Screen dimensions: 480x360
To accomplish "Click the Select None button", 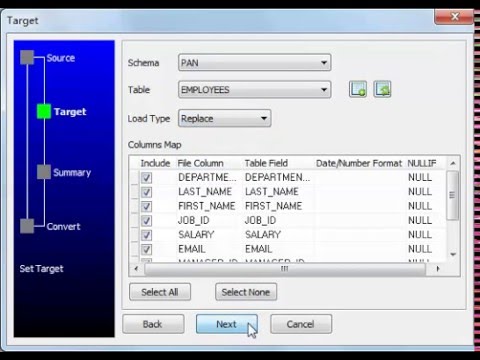I will [246, 292].
